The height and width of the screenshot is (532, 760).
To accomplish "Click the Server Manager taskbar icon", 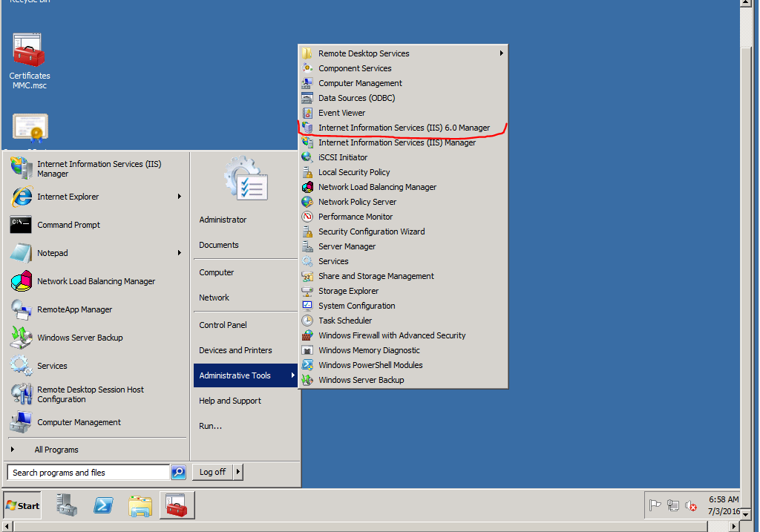I will point(67,505).
